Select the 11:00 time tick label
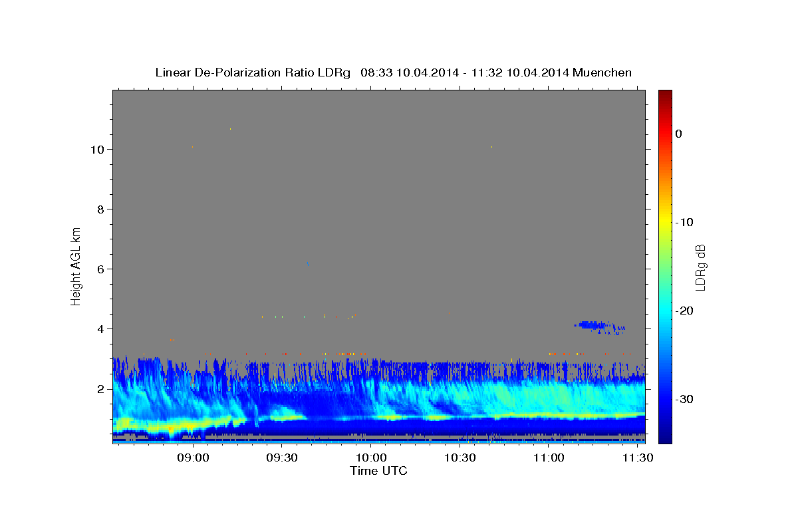 (x=548, y=458)
